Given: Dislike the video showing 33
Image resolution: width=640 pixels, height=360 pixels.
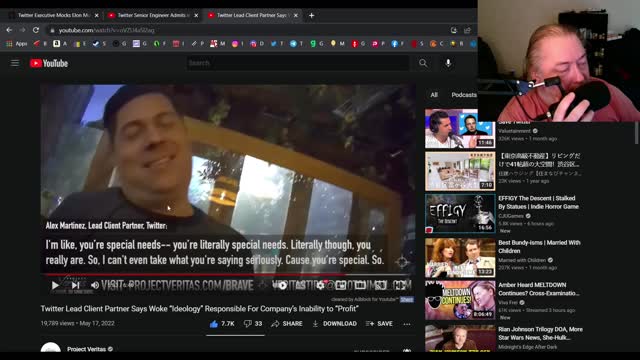Looking at the screenshot, I should click(253, 324).
